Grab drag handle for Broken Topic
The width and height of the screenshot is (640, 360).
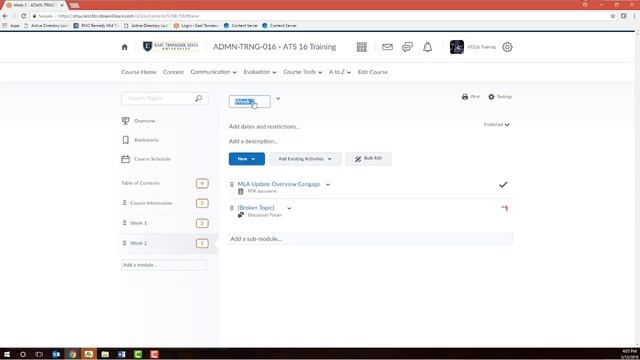click(232, 208)
